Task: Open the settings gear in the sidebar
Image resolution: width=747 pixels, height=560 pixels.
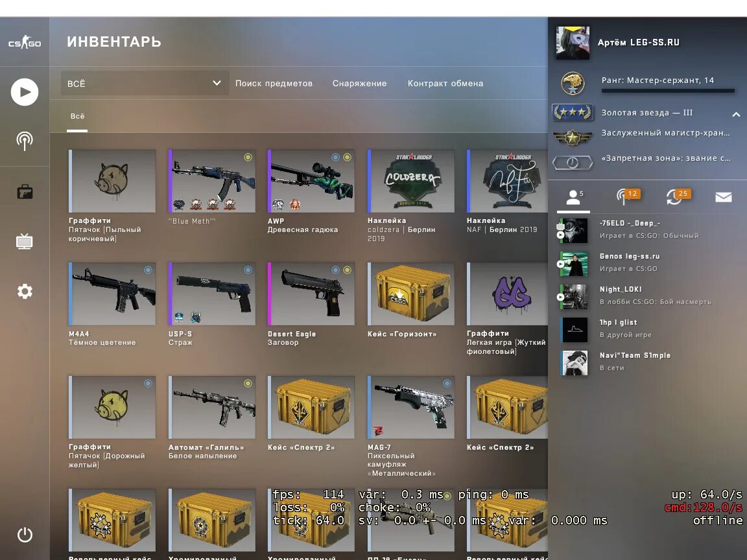Action: [25, 291]
